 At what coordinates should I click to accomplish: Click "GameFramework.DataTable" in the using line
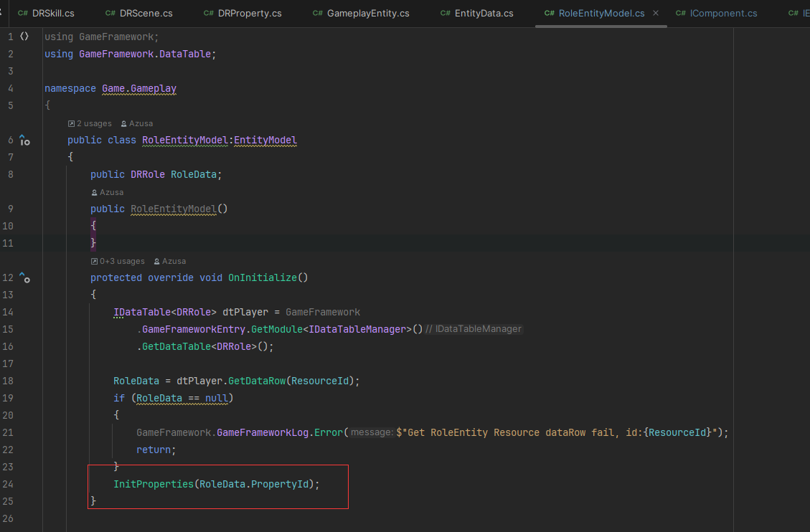(145, 54)
